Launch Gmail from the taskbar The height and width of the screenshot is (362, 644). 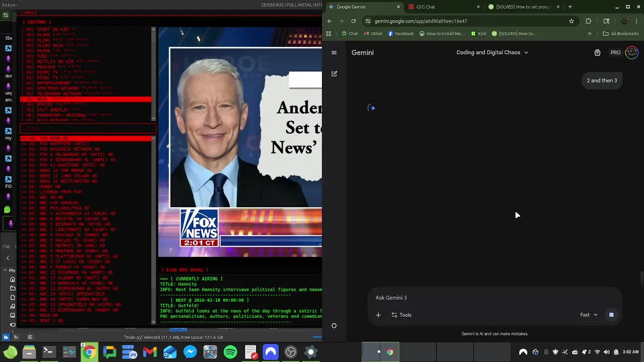pos(150,352)
